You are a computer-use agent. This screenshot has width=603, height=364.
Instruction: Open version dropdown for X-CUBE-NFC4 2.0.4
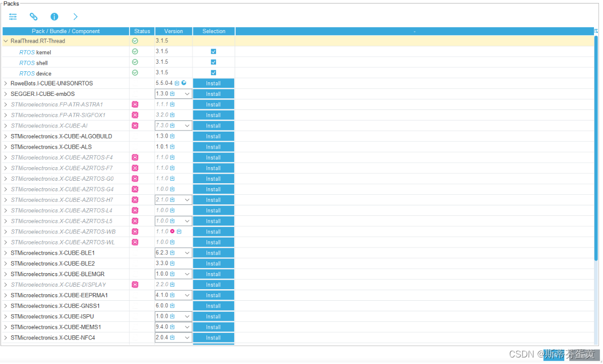point(187,337)
